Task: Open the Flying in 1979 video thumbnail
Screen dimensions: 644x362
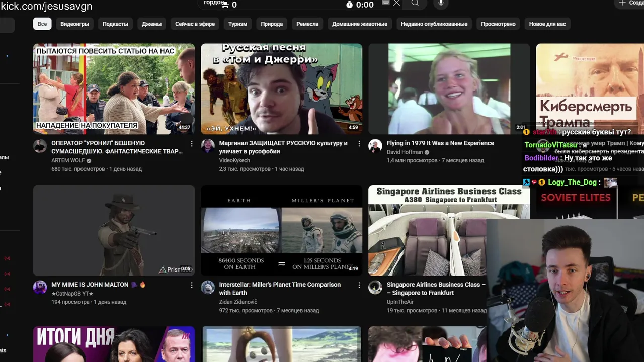Action: [x=449, y=89]
